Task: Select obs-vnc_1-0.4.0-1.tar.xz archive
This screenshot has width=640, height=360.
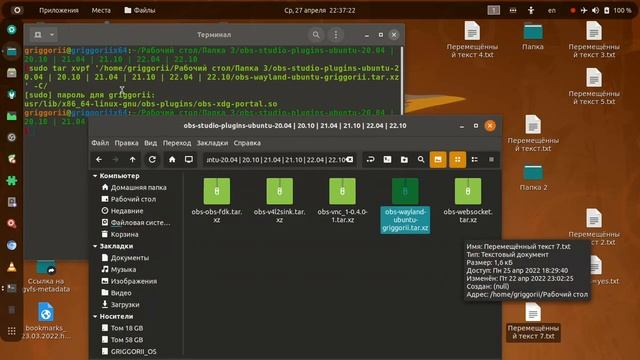Action: click(342, 200)
